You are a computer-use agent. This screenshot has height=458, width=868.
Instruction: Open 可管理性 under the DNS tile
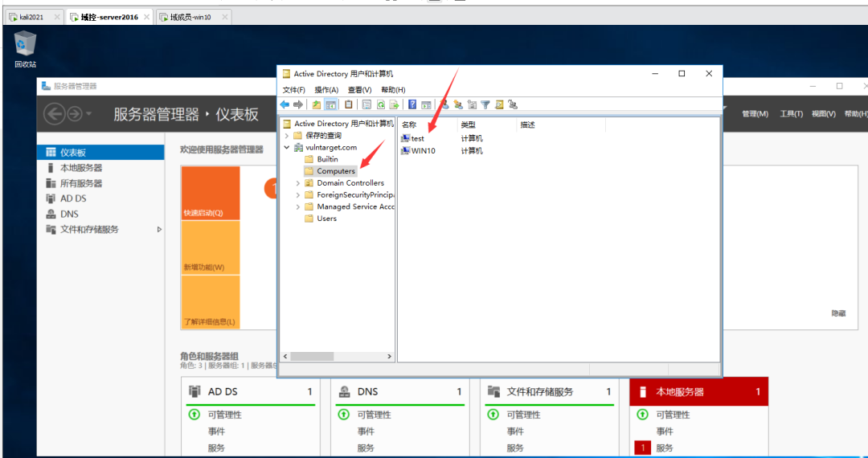tap(375, 415)
